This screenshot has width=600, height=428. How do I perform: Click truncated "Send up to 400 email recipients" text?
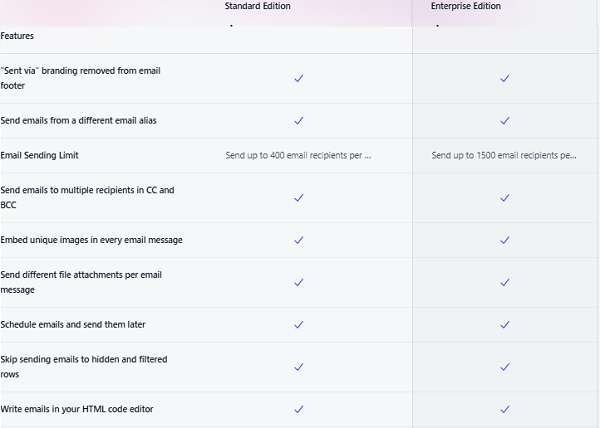tap(298, 156)
